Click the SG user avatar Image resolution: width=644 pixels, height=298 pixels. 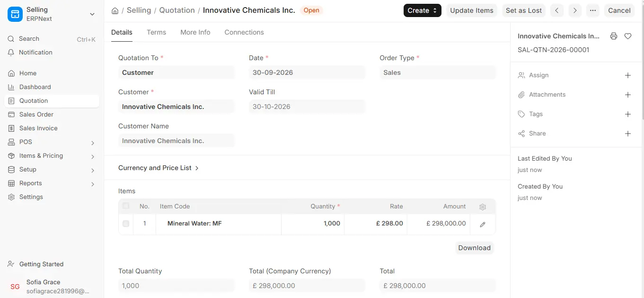pos(15,287)
